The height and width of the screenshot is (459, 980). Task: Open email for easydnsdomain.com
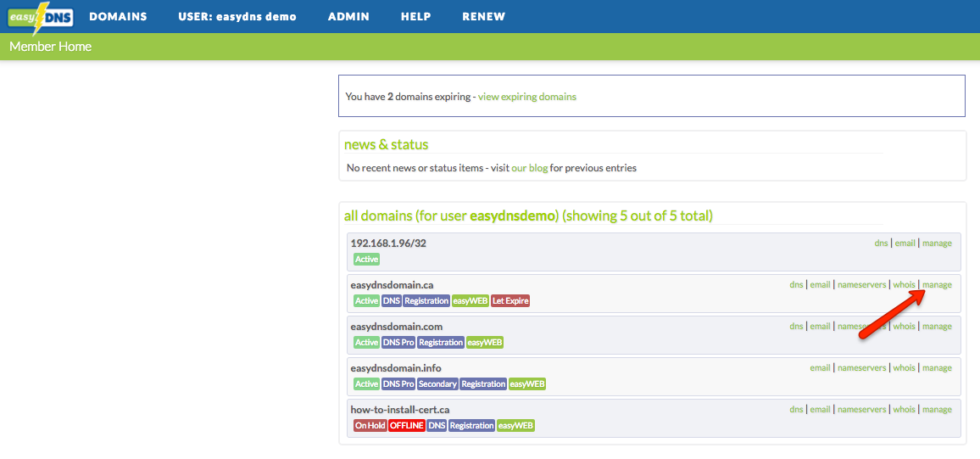(x=820, y=327)
